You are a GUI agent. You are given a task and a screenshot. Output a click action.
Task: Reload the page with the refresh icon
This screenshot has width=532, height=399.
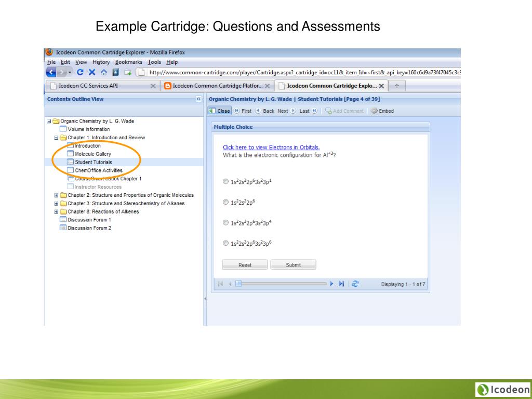pos(80,72)
